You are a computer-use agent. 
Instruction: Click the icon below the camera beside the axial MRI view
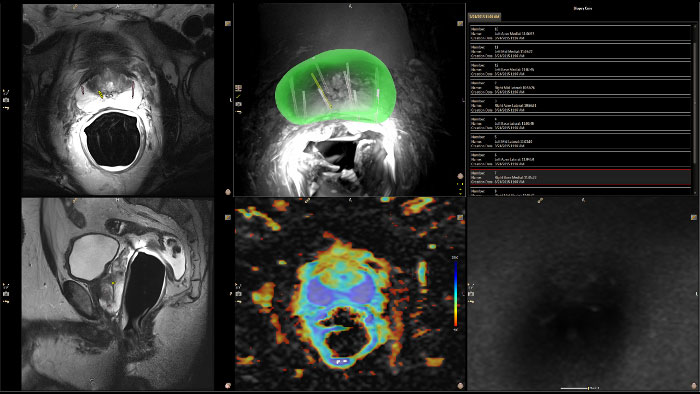coord(6,108)
